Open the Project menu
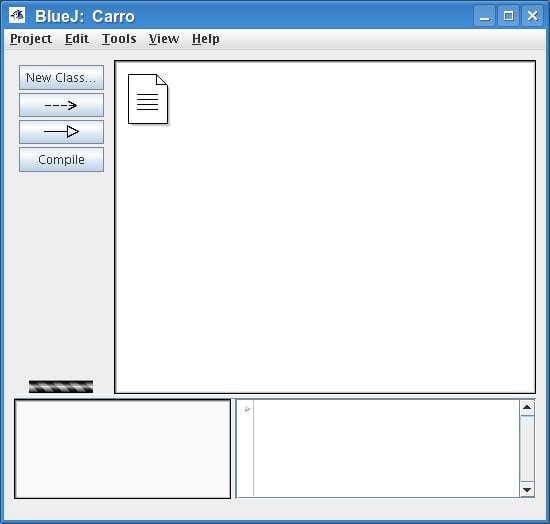Screen dimensions: 550x524 tap(31, 39)
